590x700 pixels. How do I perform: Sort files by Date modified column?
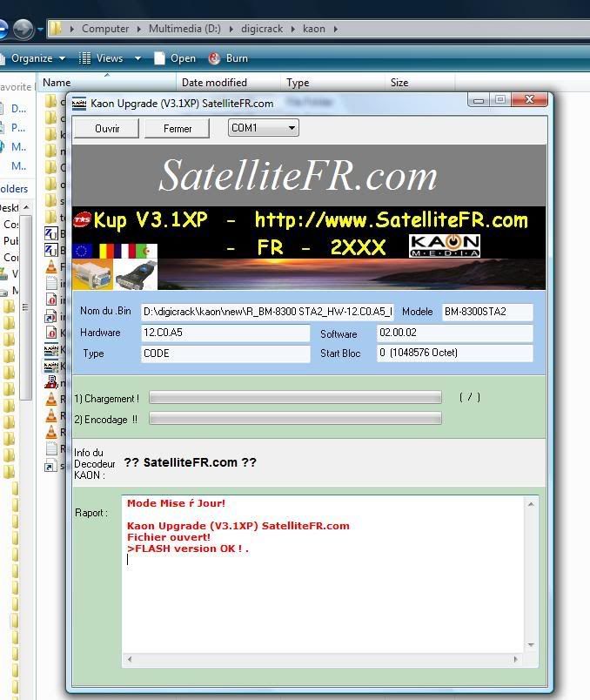coord(214,83)
